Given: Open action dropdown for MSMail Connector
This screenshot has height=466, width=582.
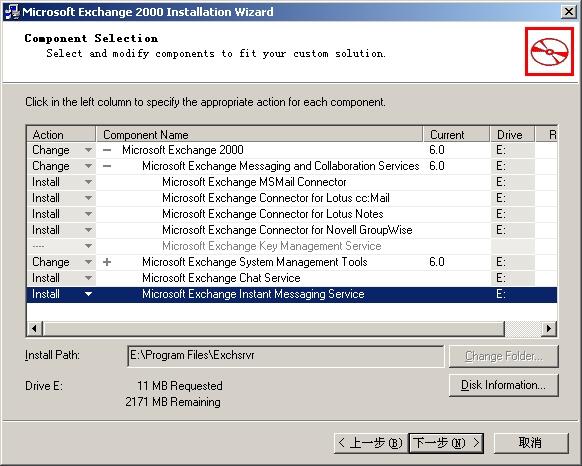Looking at the screenshot, I should (88, 182).
